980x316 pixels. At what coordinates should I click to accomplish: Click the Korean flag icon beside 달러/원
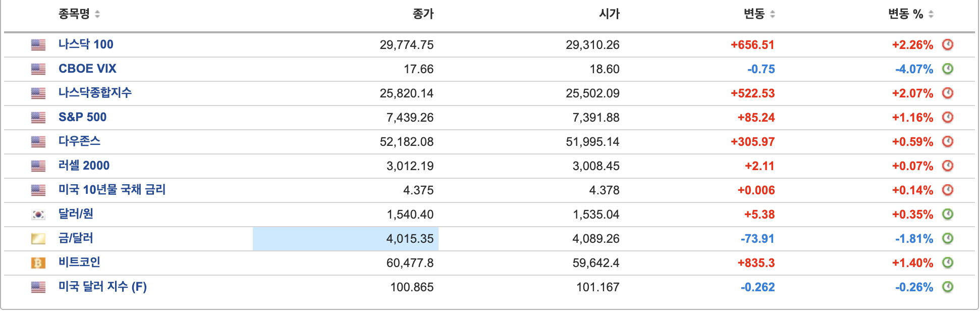[x=38, y=215]
